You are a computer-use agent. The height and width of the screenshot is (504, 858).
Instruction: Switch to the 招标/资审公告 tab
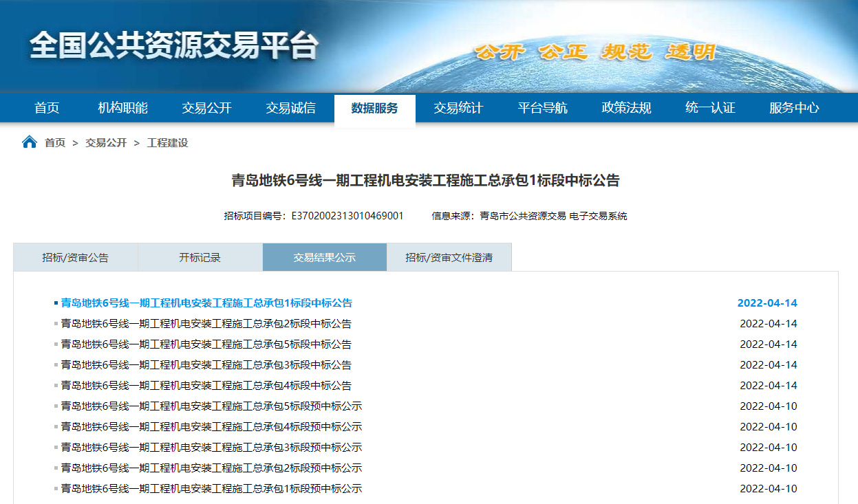(x=75, y=257)
